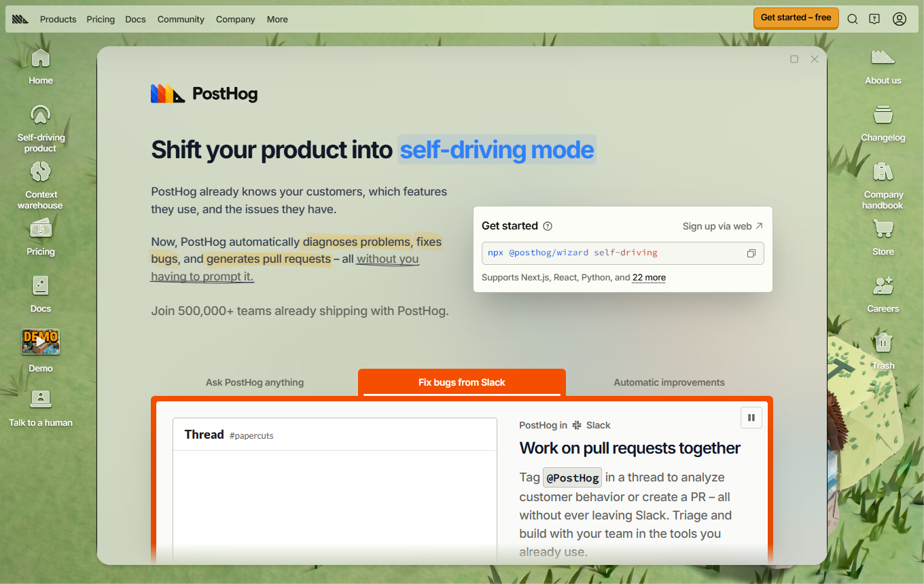Image resolution: width=924 pixels, height=584 pixels.
Task: Click the npx @posthog/wizard command field
Action: (623, 253)
